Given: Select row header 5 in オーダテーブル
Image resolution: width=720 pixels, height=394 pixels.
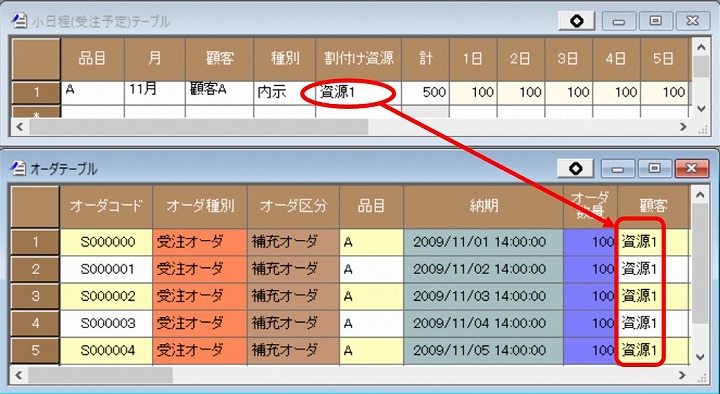Looking at the screenshot, I should (35, 350).
